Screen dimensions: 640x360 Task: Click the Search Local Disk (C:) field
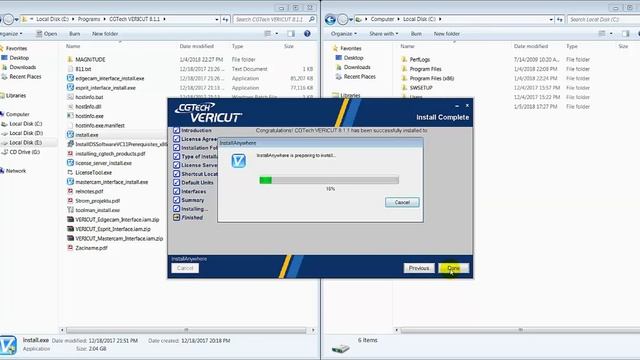(x=603, y=19)
